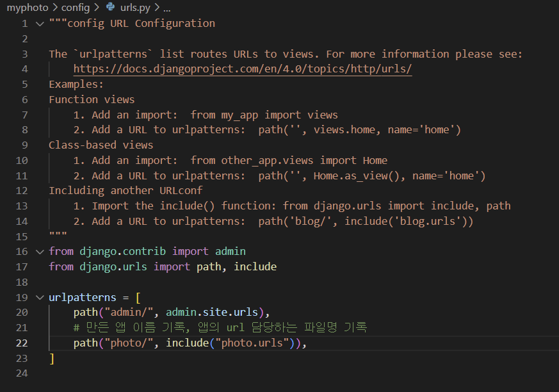Click "Home.as_view()" on line 11
The image size is (559, 392).
click(x=357, y=176)
